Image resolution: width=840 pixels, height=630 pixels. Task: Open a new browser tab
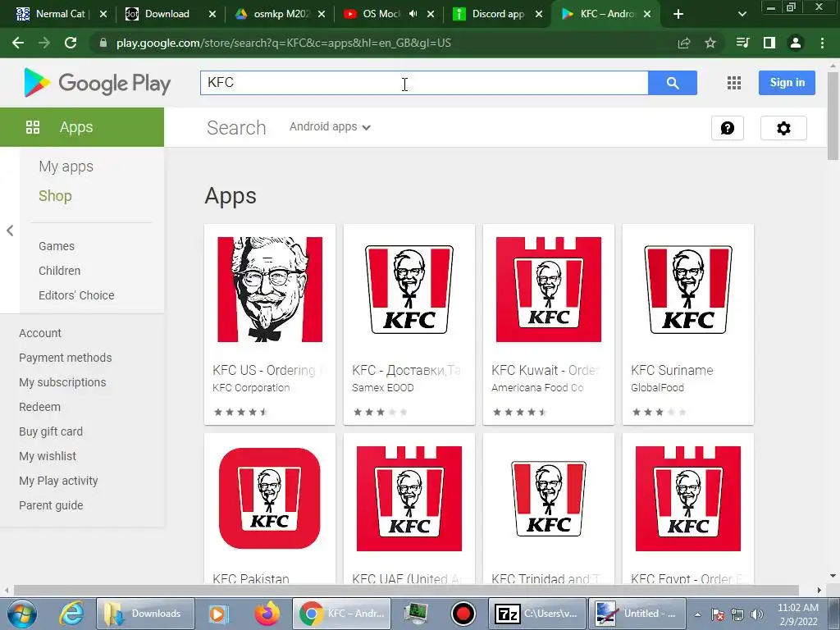(x=678, y=14)
